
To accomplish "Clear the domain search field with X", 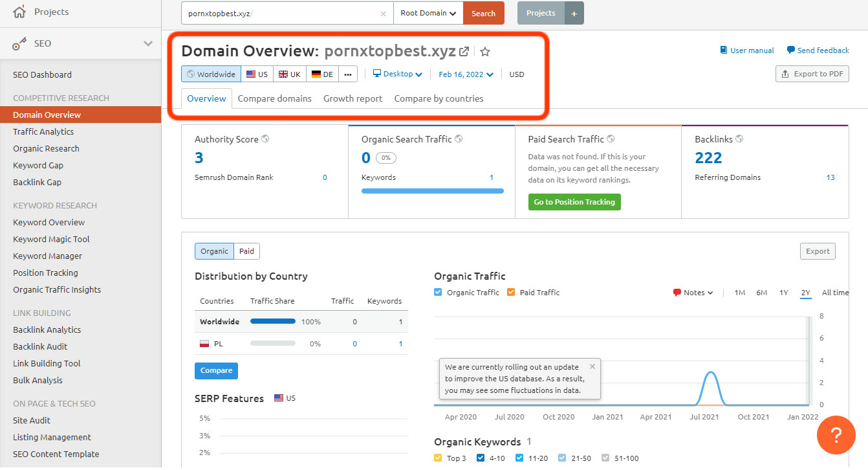I will [383, 13].
